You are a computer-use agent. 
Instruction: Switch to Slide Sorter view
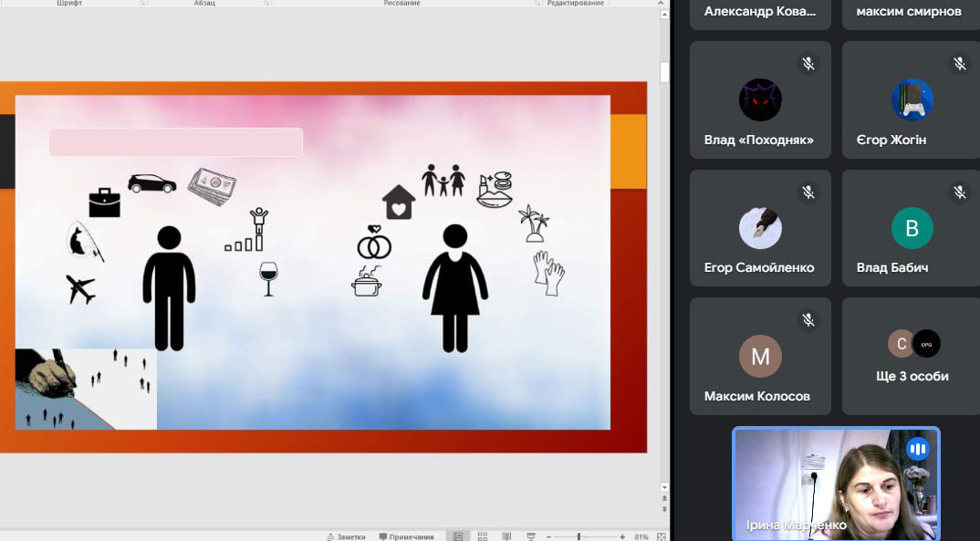[483, 536]
